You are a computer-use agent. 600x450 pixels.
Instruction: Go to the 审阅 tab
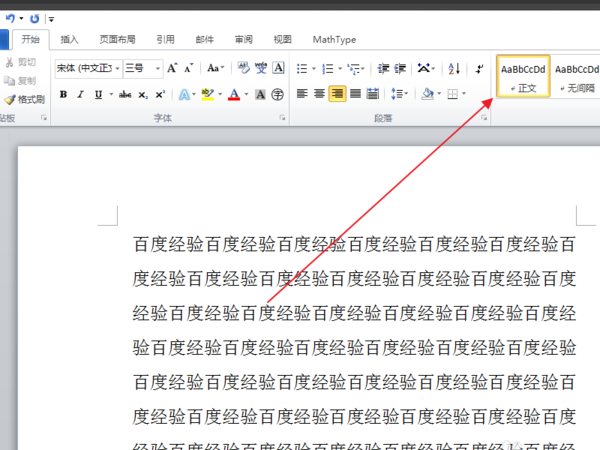244,39
